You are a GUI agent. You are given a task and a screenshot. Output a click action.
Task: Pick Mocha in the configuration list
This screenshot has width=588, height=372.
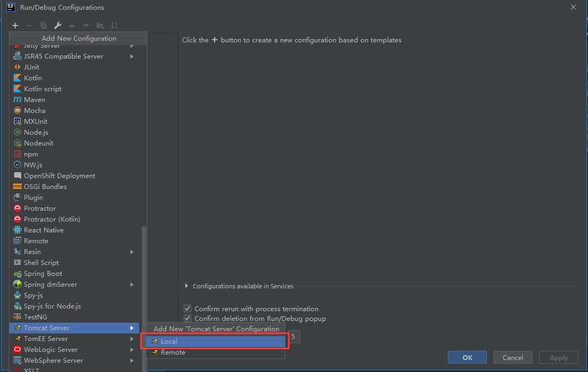74,110
